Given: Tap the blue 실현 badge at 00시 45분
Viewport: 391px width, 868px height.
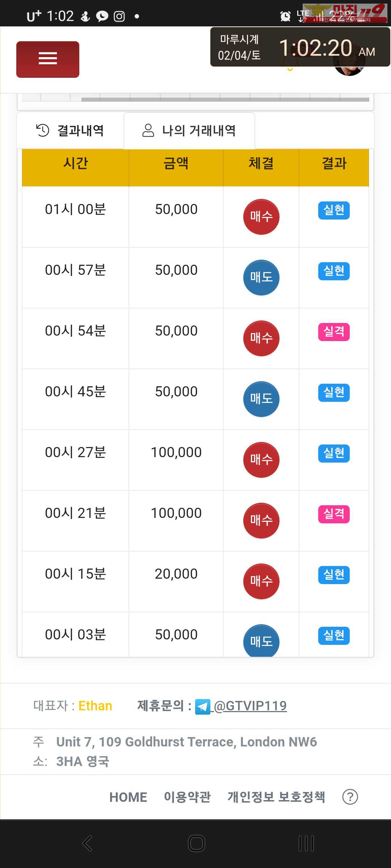Looking at the screenshot, I should pyautogui.click(x=334, y=392).
